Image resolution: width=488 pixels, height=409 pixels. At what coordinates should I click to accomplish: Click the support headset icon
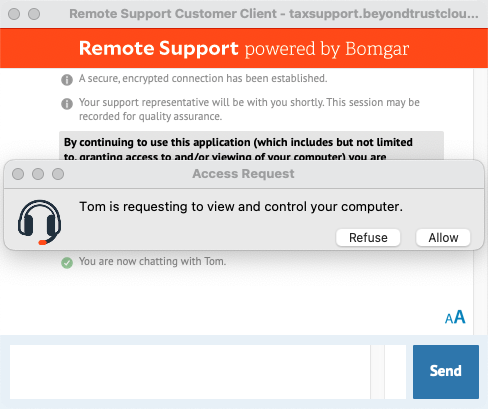click(39, 222)
